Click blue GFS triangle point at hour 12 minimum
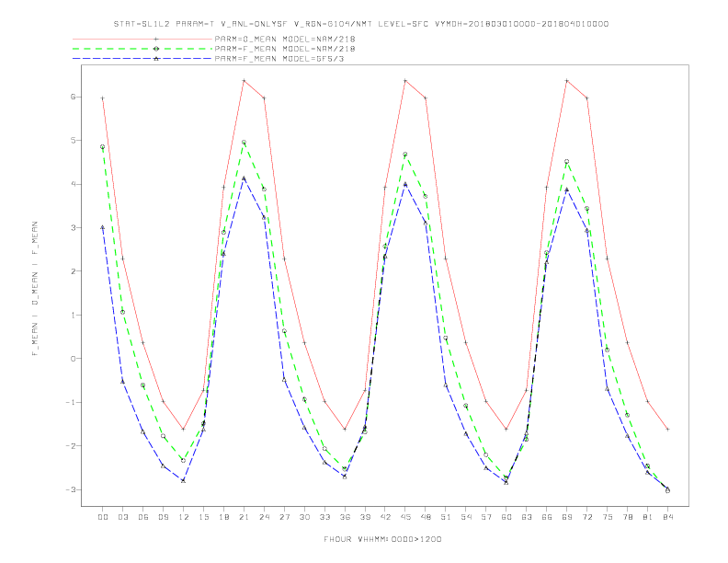Viewport: 728px width, 563px height. point(184,481)
